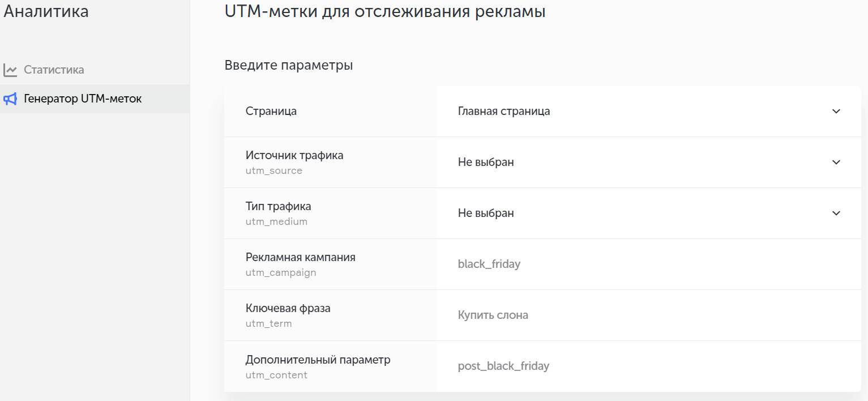Expand the Источник трафика dropdown arrow
Viewport: 868px width, 401px height.
(x=836, y=163)
